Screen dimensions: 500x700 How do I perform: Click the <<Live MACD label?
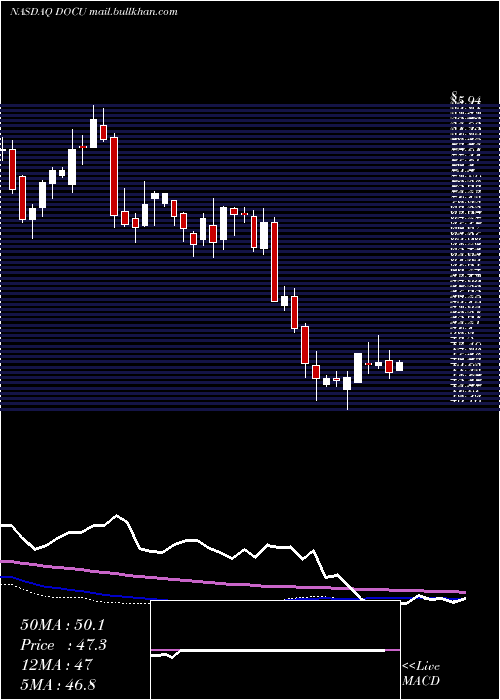coord(421,673)
